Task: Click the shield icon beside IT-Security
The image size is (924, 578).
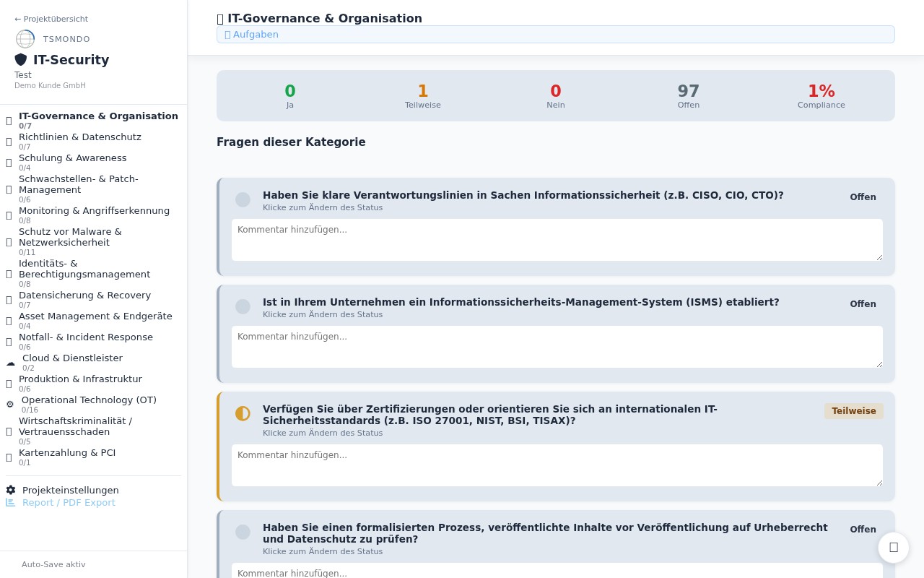Action: pyautogui.click(x=21, y=60)
